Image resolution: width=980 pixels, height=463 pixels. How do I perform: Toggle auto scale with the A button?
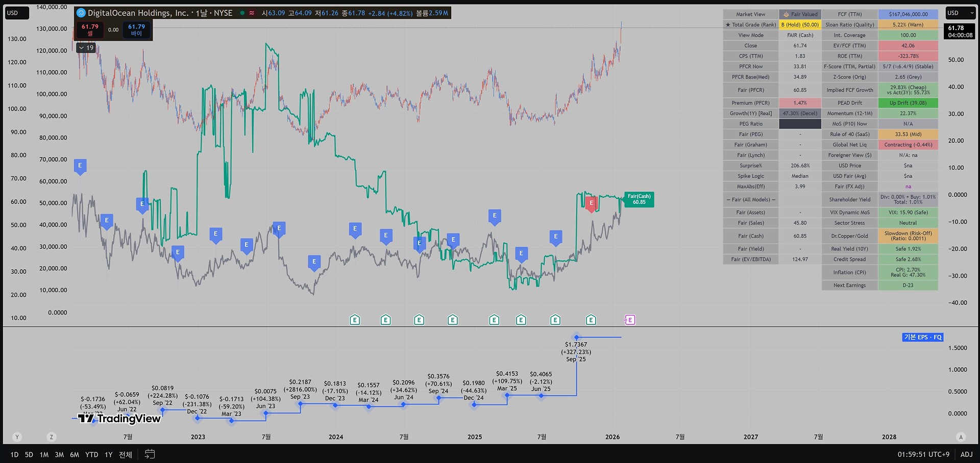click(x=961, y=437)
